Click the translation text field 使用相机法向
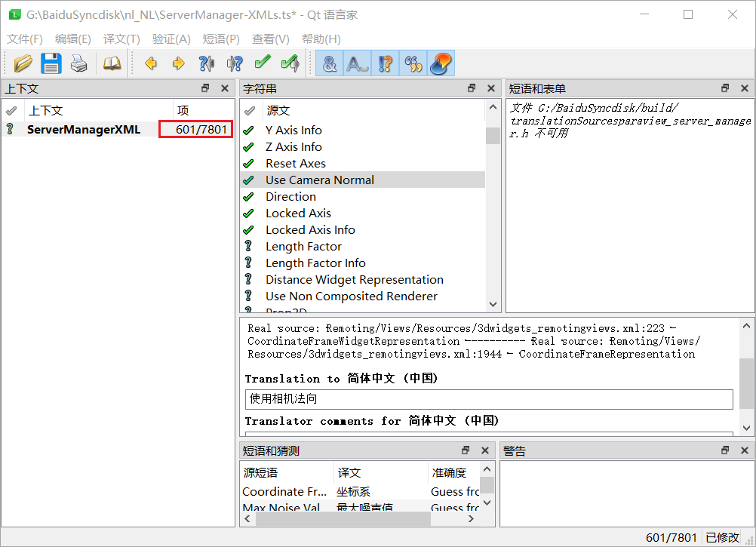The height and width of the screenshot is (547, 756). pyautogui.click(x=488, y=399)
